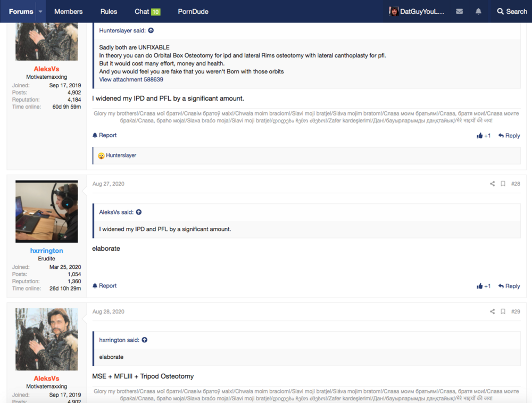Go to the Members page

(68, 11)
